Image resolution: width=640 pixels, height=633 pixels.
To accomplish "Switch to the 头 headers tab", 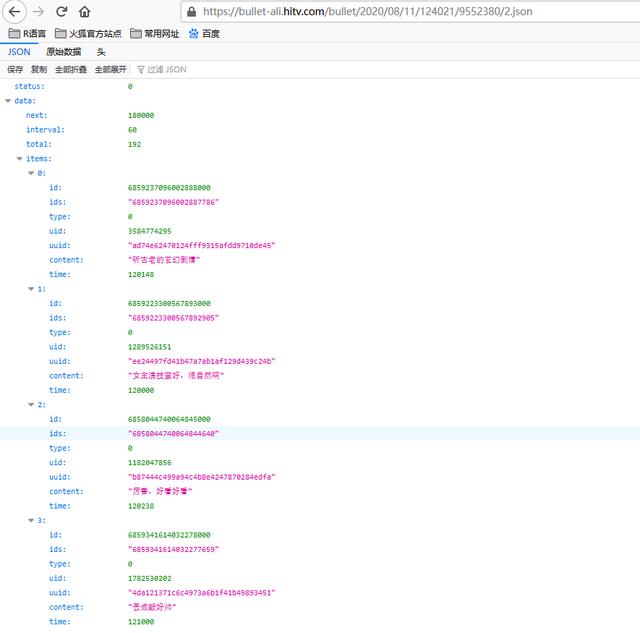I will click(x=101, y=52).
